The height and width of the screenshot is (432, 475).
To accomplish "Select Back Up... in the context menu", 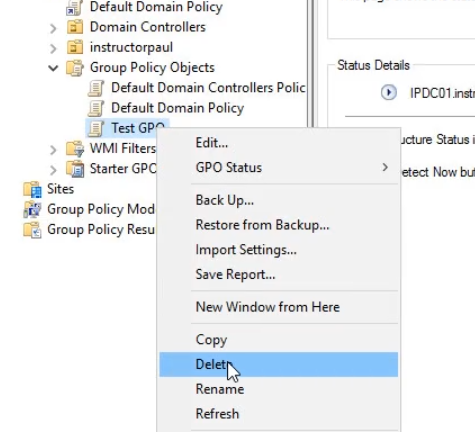I will coord(278,200).
